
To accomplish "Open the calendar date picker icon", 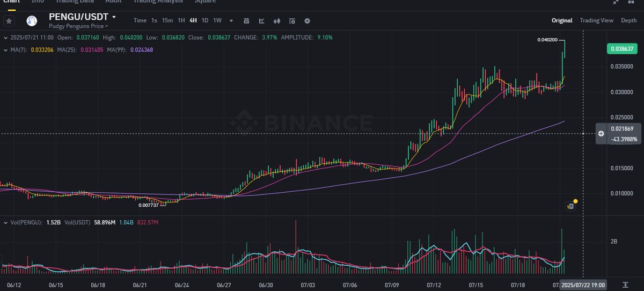I will coord(246,21).
